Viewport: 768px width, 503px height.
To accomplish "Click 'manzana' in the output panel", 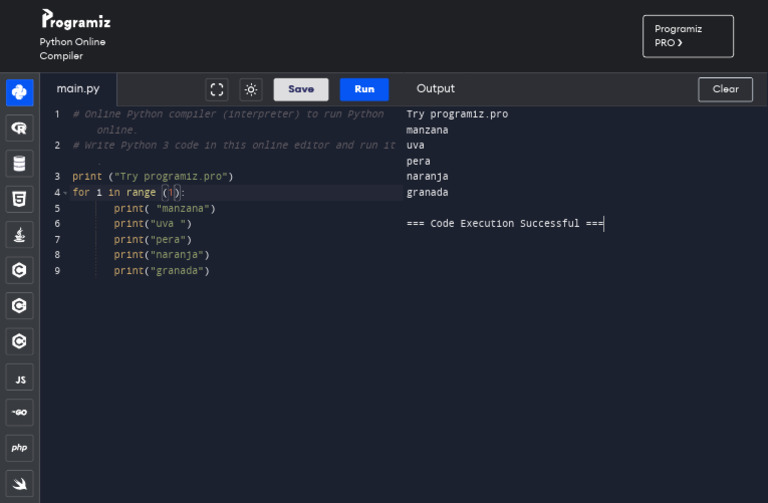I will (x=427, y=130).
